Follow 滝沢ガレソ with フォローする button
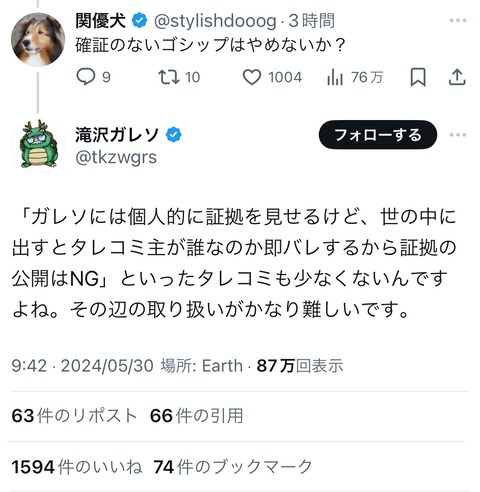This screenshot has height=492, width=480. [x=378, y=135]
